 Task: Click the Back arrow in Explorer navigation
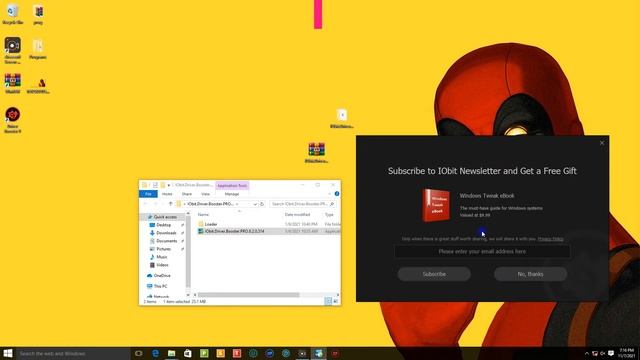[145, 204]
